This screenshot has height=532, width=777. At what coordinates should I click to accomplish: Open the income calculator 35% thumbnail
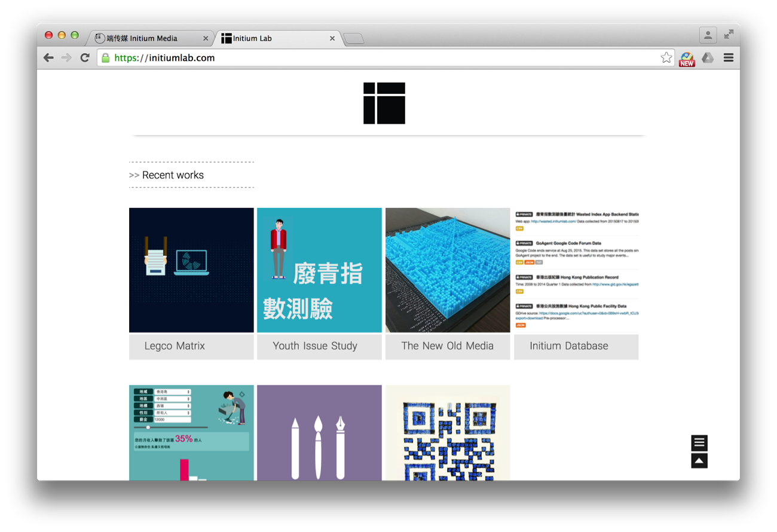(x=191, y=433)
